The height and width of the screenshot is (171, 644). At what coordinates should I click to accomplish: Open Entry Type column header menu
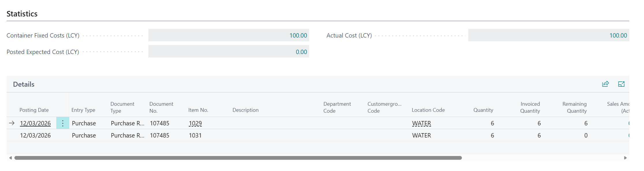coord(83,110)
